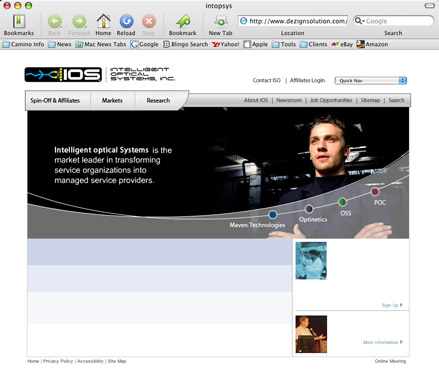The height and width of the screenshot is (379, 439).
Task: Click the speaker at podium thumbnail
Action: 311,334
